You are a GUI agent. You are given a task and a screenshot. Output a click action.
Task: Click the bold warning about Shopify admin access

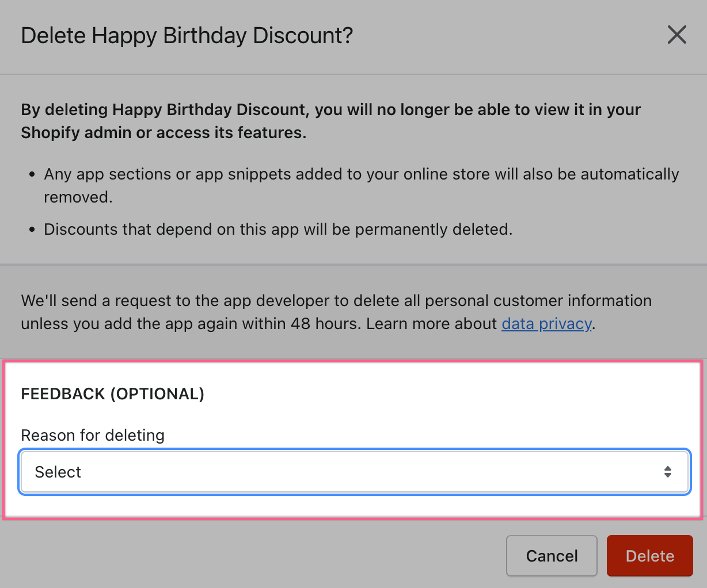tap(330, 121)
